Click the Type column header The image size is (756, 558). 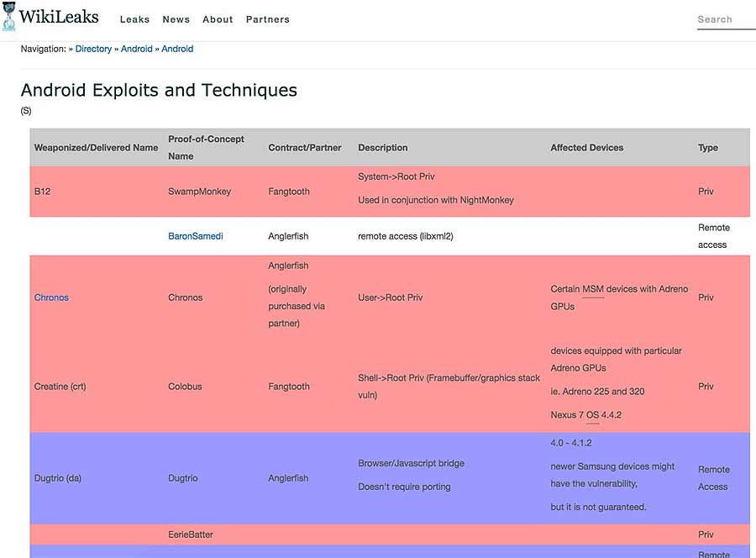[x=708, y=148]
